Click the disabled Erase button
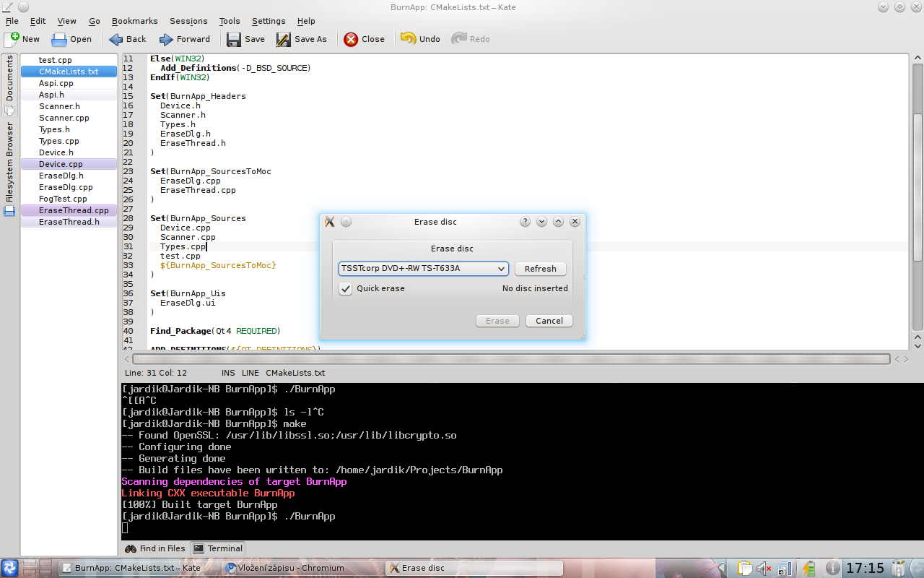 pyautogui.click(x=497, y=321)
